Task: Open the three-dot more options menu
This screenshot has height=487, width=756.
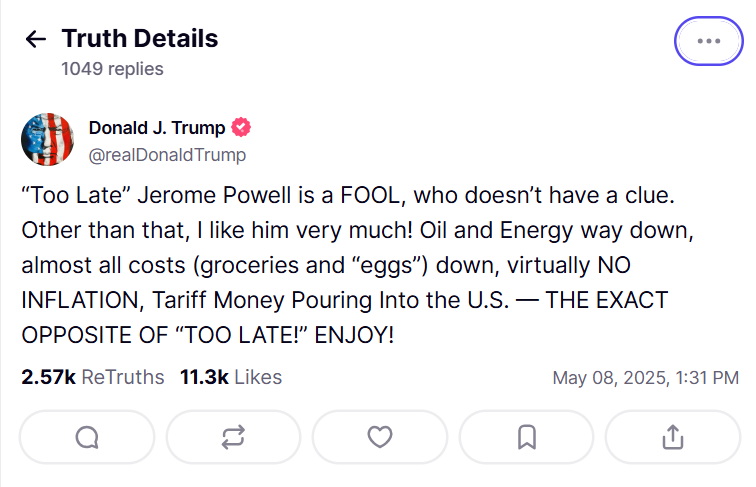Action: point(708,41)
